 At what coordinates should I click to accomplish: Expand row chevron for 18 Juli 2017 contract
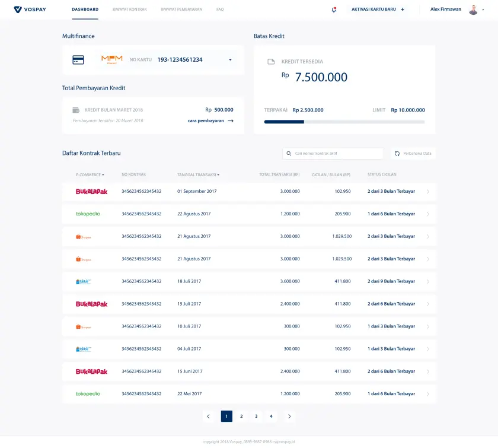tap(428, 282)
